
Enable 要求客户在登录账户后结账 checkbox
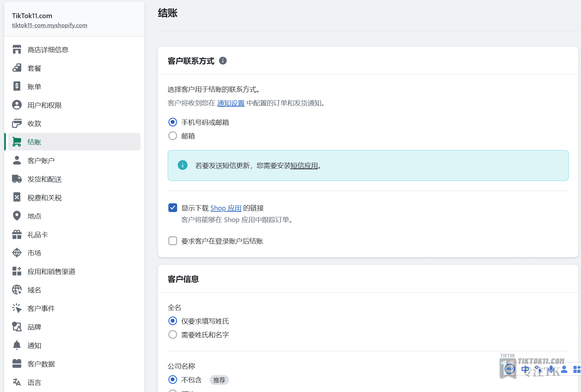(x=173, y=241)
